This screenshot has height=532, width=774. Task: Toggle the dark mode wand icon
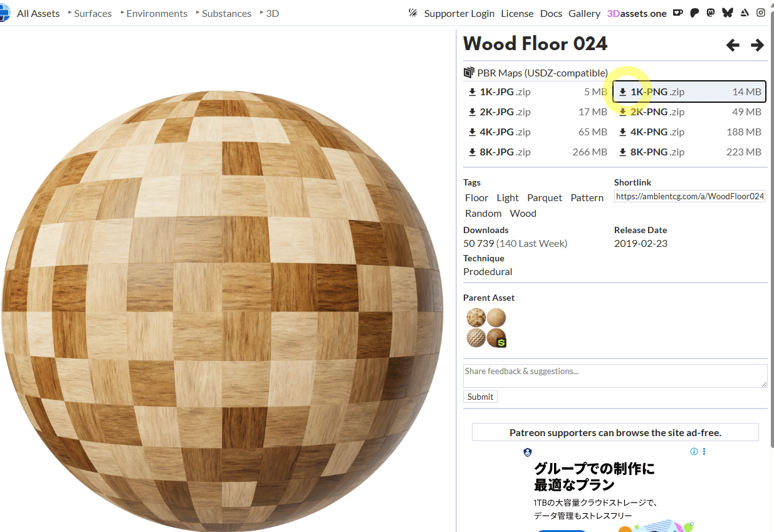(412, 13)
